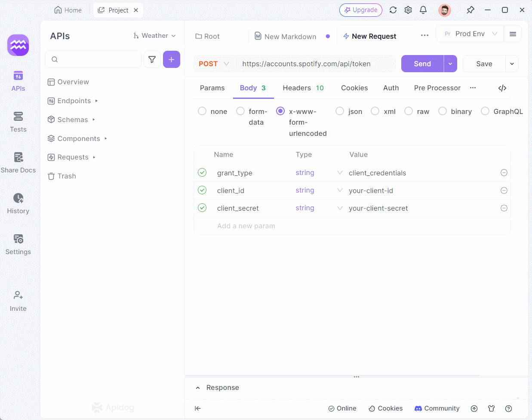Open Settings in the sidebar
This screenshot has height=420, width=532.
click(18, 245)
